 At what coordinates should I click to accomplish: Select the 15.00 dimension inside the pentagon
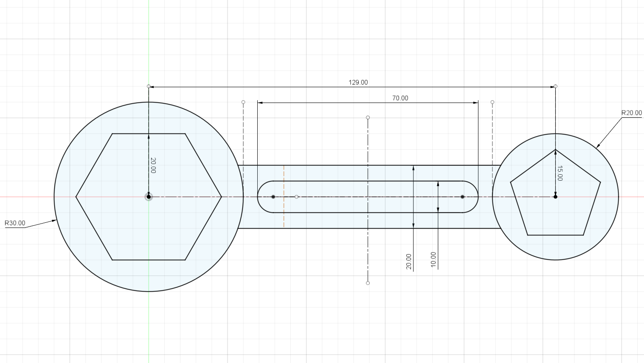[560, 173]
